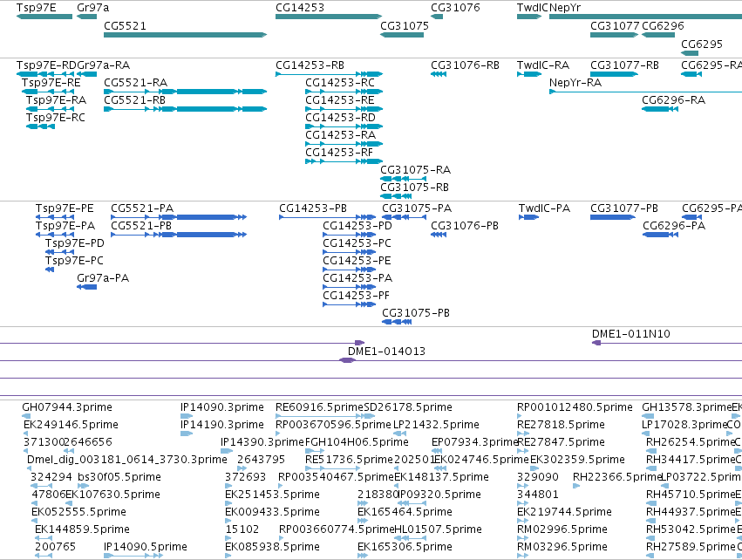Click EST label RH27589.5prime
This screenshot has width=742, height=560.
(x=691, y=547)
